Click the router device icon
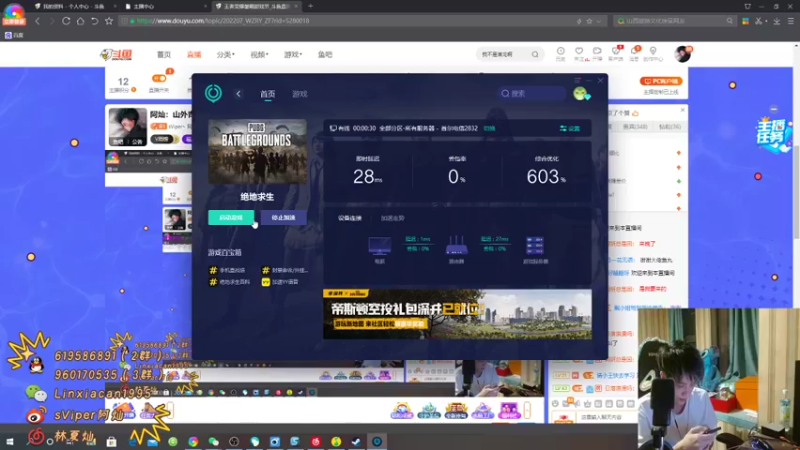 (x=457, y=246)
